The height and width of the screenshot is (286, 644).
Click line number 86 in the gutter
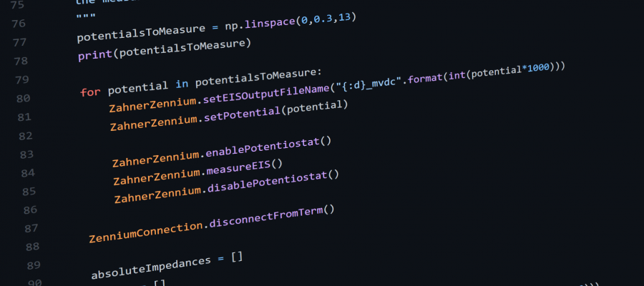(x=30, y=210)
